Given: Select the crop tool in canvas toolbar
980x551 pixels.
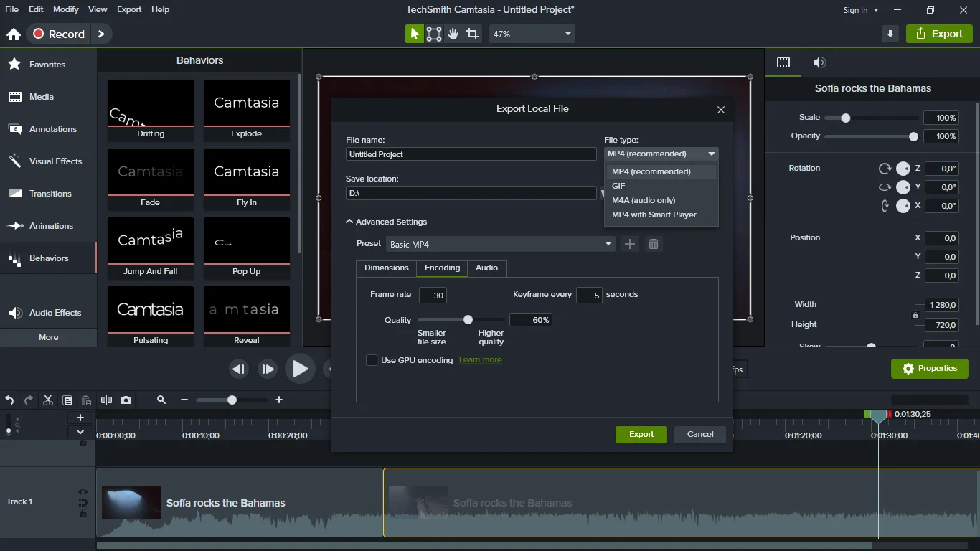Looking at the screenshot, I should [x=472, y=34].
